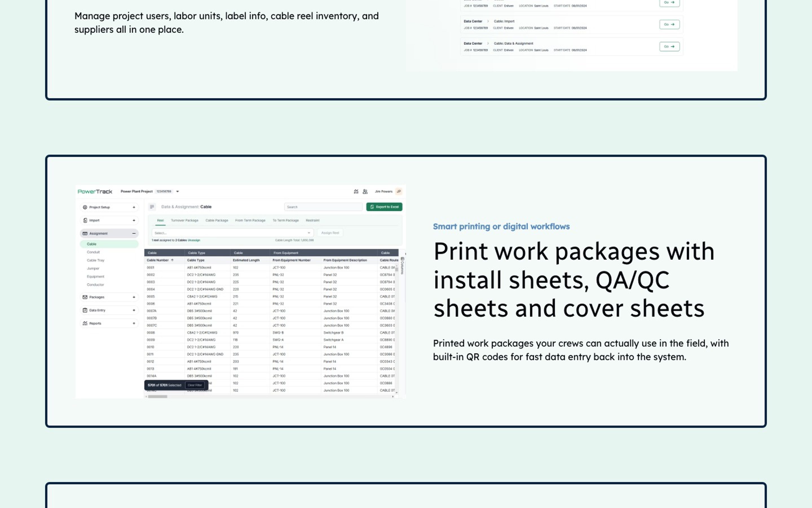Select Cable Tray under Assignment
Screen dimensions: 812x508
pos(96,260)
